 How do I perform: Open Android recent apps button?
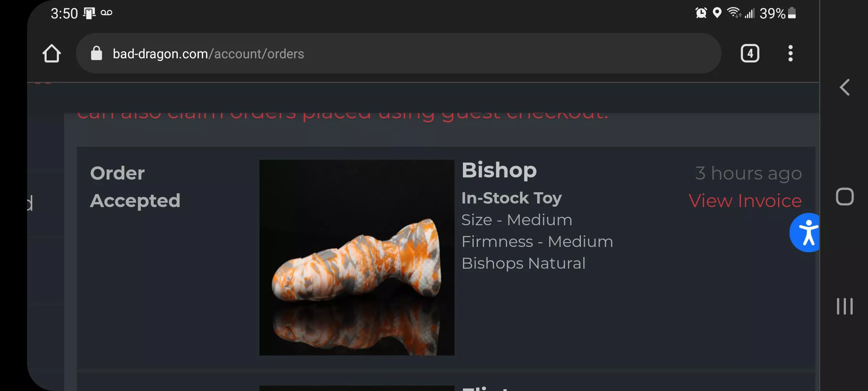click(x=844, y=306)
